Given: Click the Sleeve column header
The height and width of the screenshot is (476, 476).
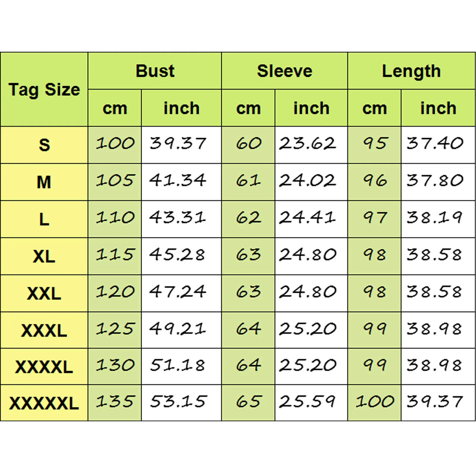Looking at the screenshot, I should 284,71.
